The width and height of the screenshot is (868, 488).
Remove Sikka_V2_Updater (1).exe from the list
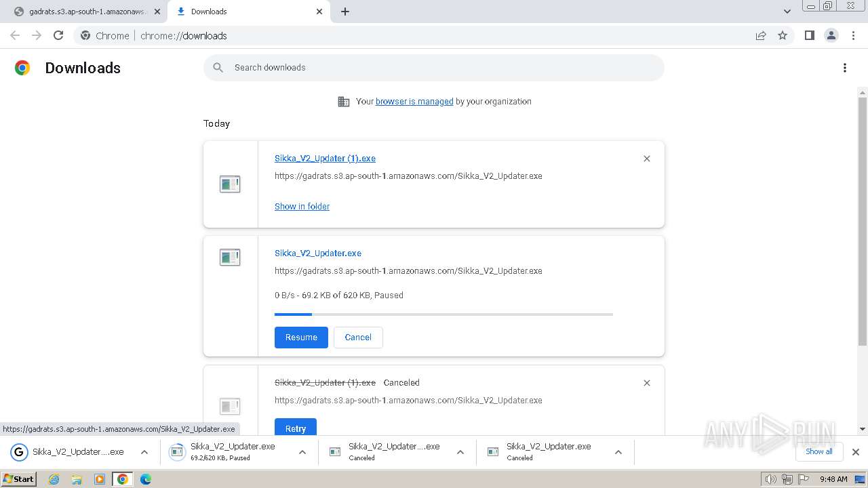point(647,159)
